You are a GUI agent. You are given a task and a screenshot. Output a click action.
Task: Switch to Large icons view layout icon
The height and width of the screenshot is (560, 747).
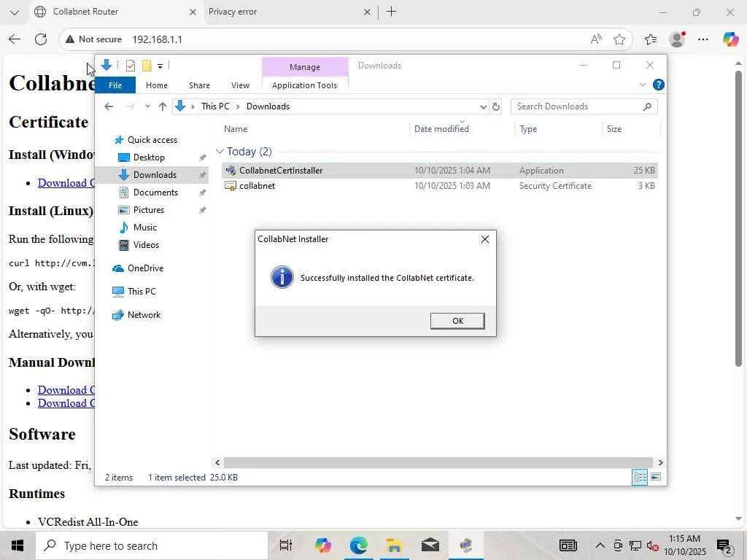[656, 477]
